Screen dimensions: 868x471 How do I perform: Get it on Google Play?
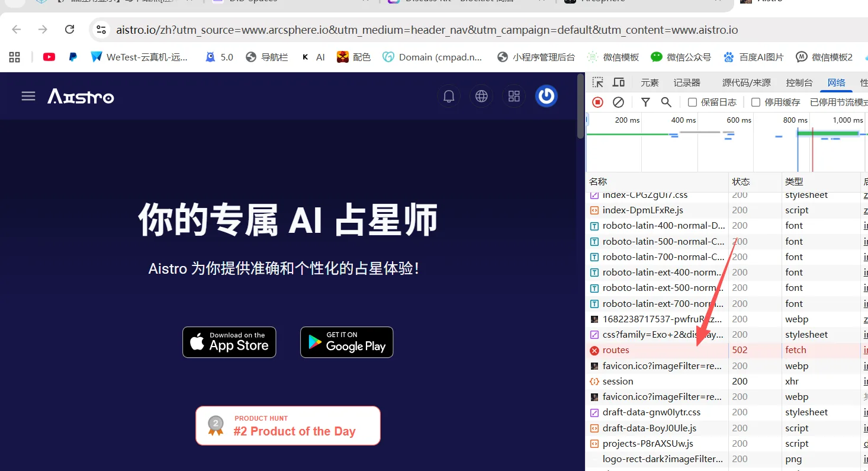pyautogui.click(x=347, y=342)
